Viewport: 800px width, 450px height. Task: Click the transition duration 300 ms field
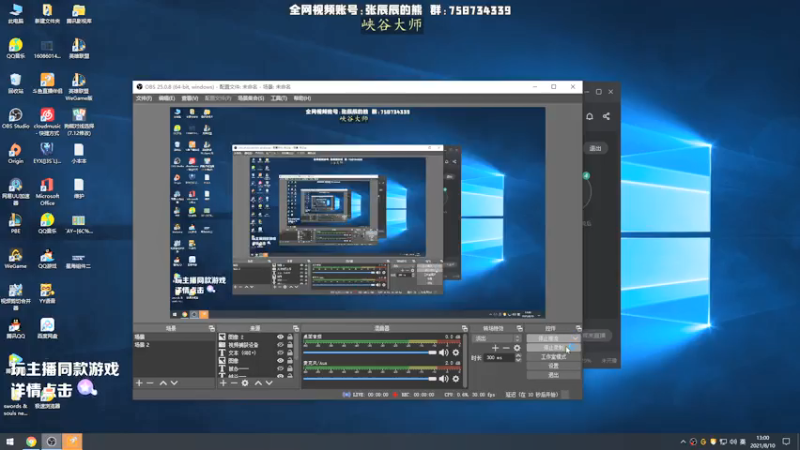coord(499,358)
